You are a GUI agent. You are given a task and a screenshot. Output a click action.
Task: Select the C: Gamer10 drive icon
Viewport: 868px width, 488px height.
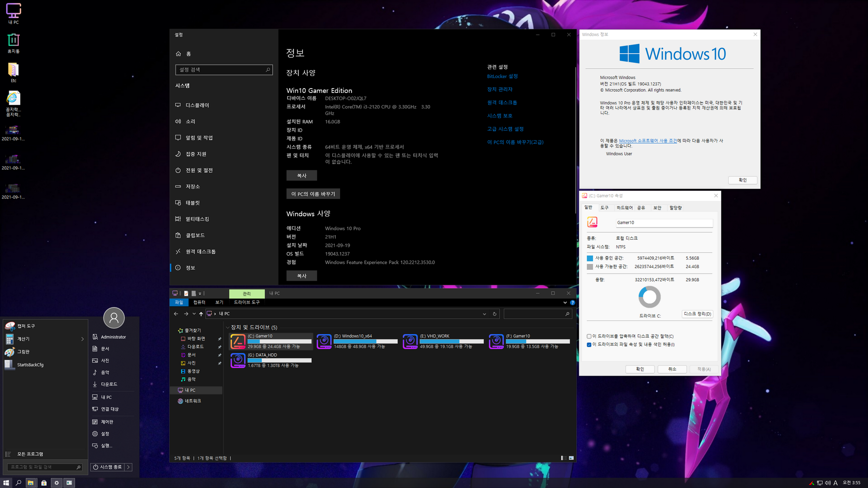[x=237, y=341]
